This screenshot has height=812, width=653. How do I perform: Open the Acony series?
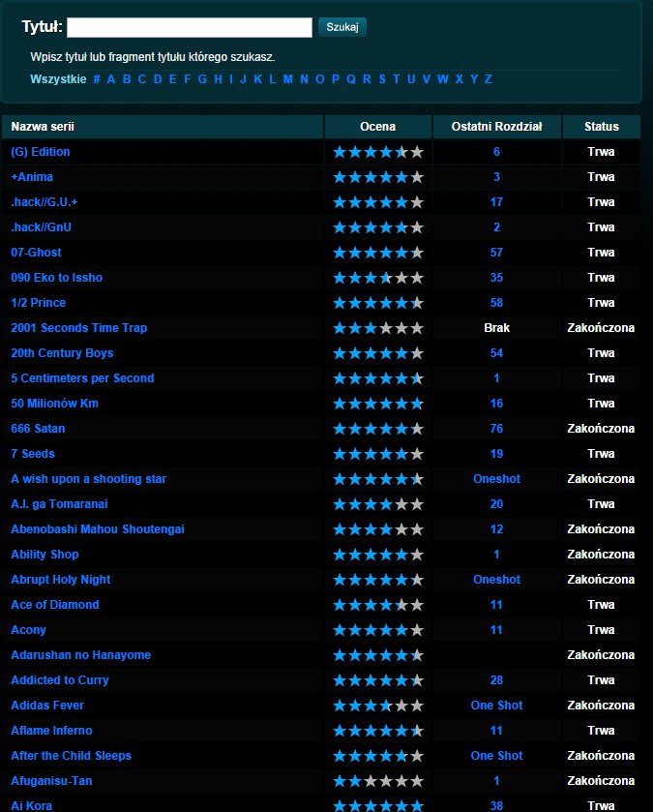pyautogui.click(x=28, y=630)
